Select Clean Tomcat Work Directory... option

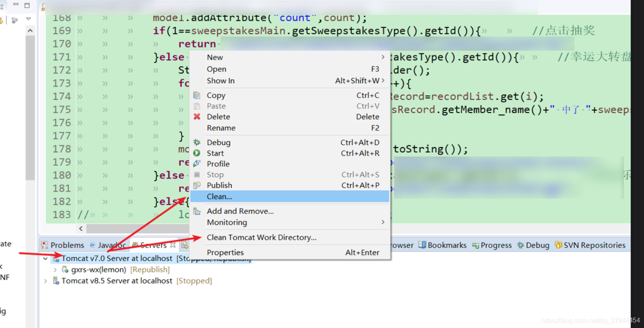click(262, 238)
